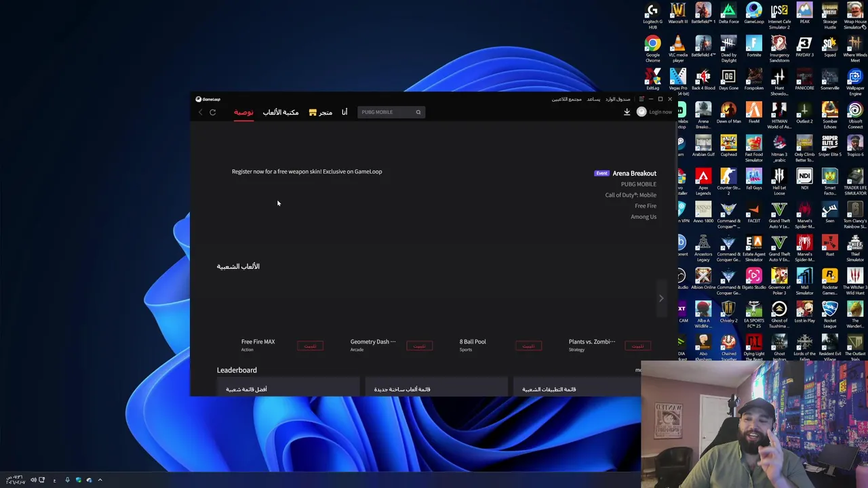Open the Tropico 6 desktop icon
This screenshot has height=488, width=868.
pos(855,146)
